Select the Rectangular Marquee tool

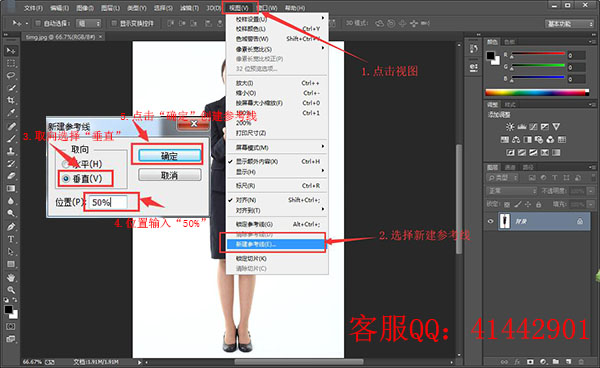(11, 63)
